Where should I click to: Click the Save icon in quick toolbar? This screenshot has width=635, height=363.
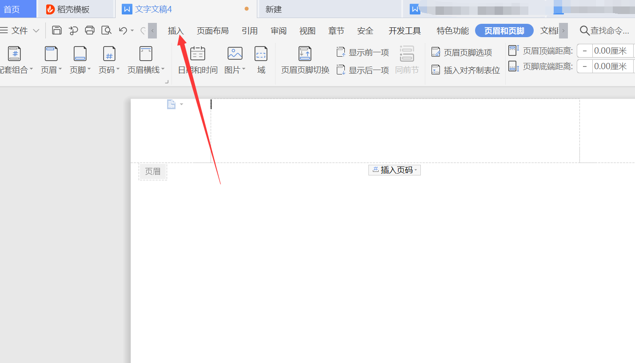pos(57,30)
